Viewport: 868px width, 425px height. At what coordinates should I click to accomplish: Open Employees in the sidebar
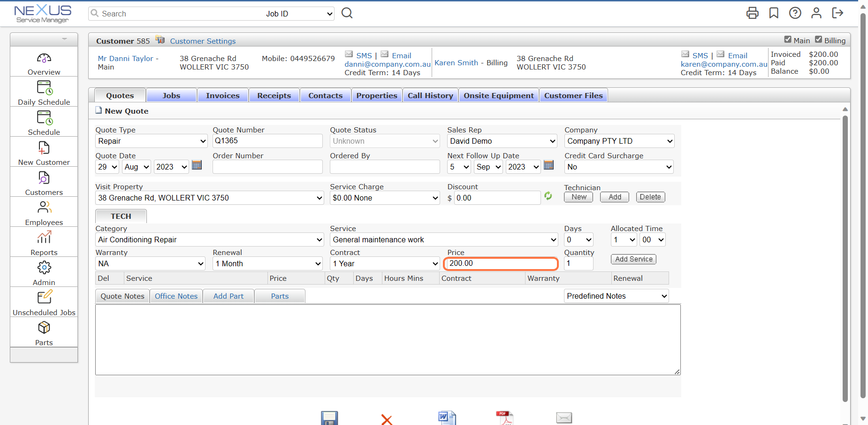(x=44, y=214)
